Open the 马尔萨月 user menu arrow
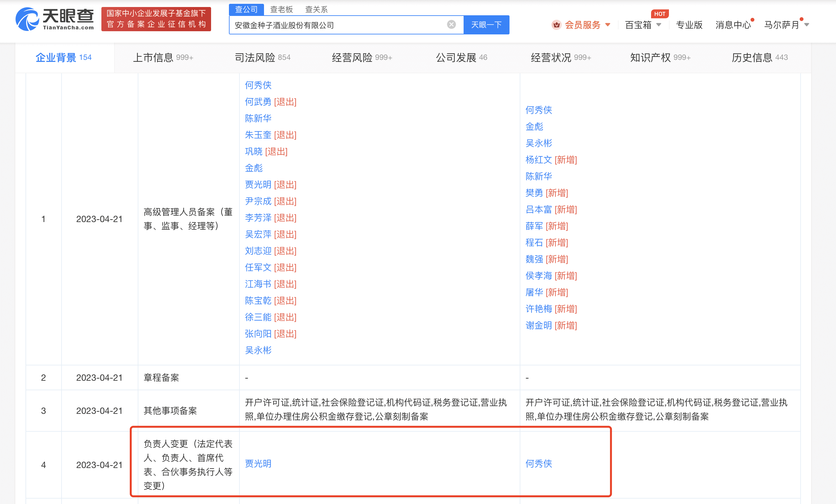 (x=807, y=25)
